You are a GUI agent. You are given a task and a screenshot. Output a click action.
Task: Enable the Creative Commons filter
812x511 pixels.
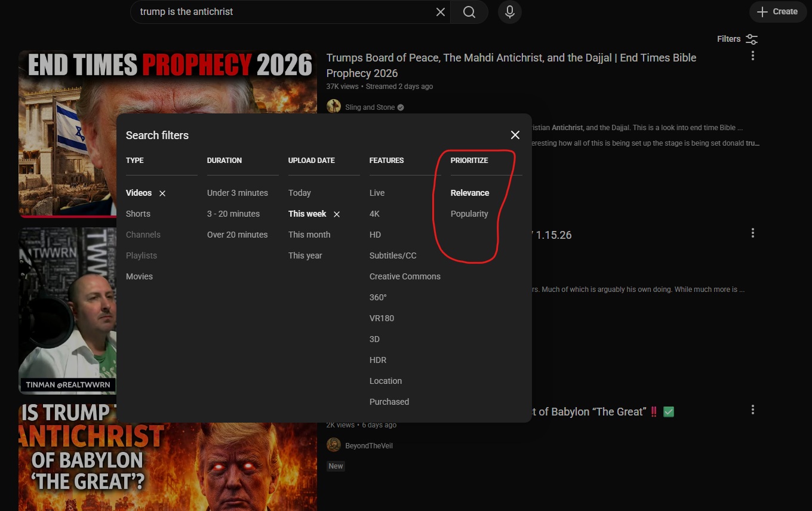click(x=405, y=276)
